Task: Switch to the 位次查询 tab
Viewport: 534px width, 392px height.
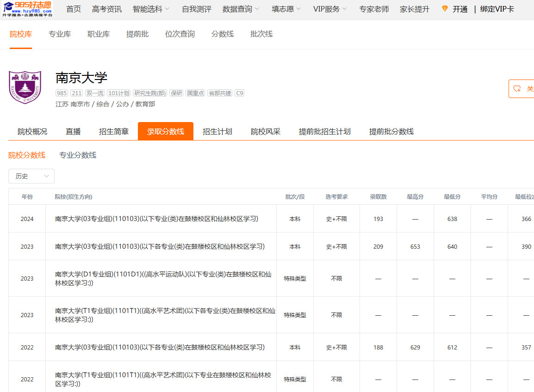Action: pyautogui.click(x=180, y=34)
